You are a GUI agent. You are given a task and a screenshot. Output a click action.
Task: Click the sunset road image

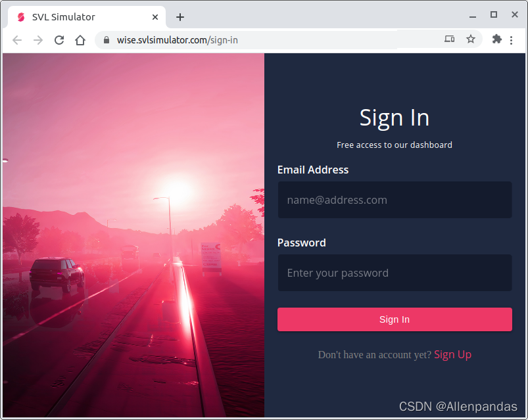[133, 235]
